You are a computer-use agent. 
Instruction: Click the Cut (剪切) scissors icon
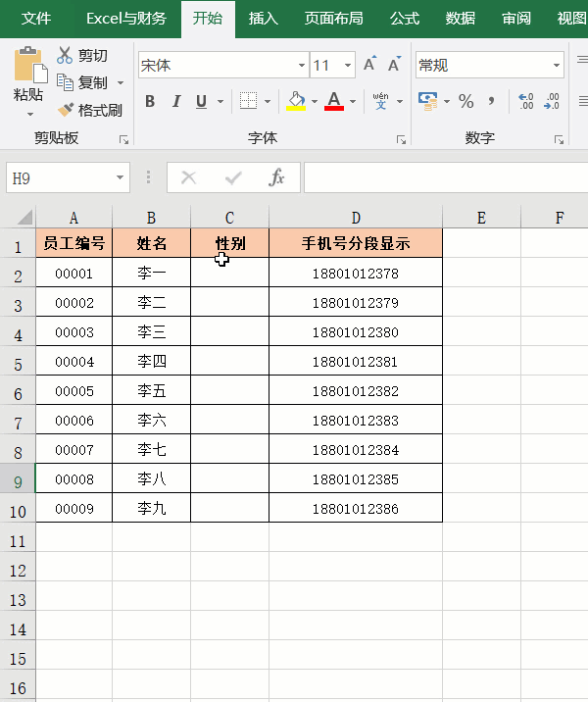pos(66,56)
